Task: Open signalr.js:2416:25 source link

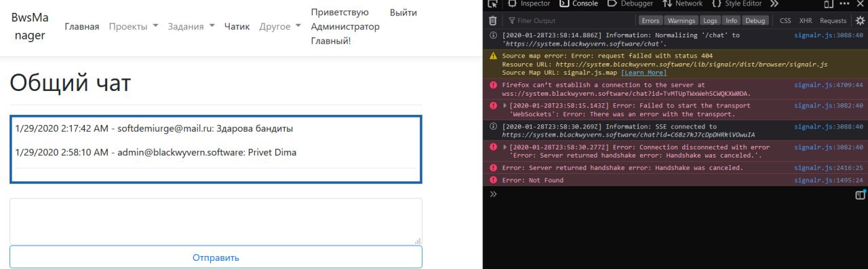Action: pos(829,168)
